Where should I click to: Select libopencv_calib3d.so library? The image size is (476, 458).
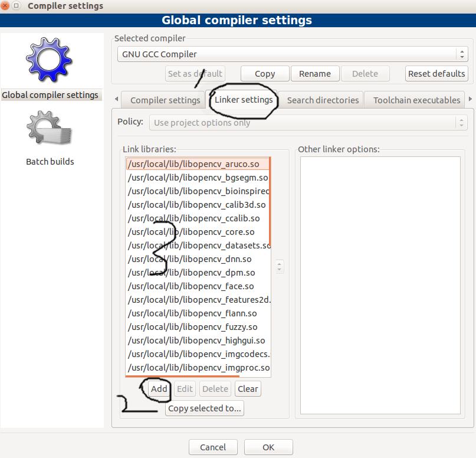[198, 205]
